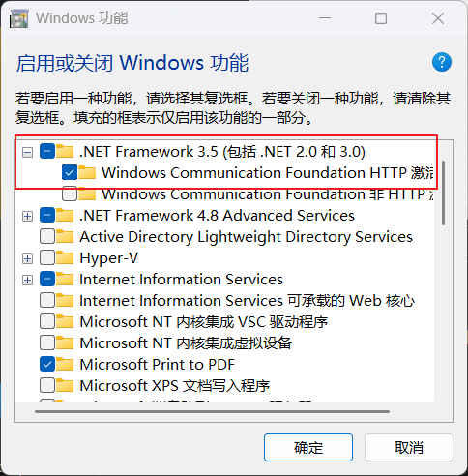The width and height of the screenshot is (468, 476).
Task: Click the Internet Information Services folder icon
Action: click(65, 280)
